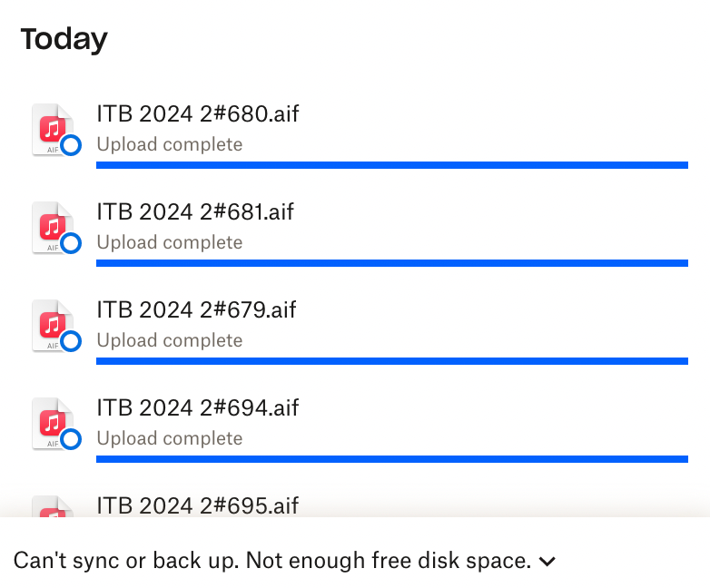
Task: Click "Upload complete" status under 2#679.aif
Action: (x=170, y=340)
